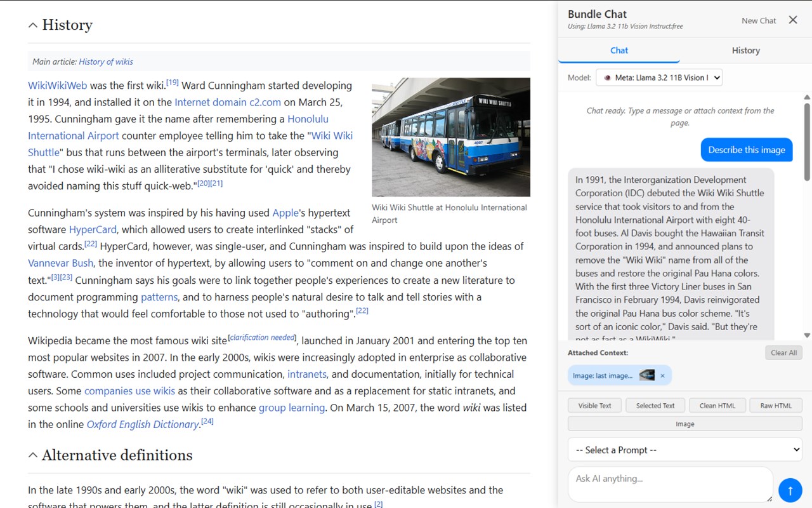
Task: Click the chat scrollbar up arrow
Action: coord(807,97)
